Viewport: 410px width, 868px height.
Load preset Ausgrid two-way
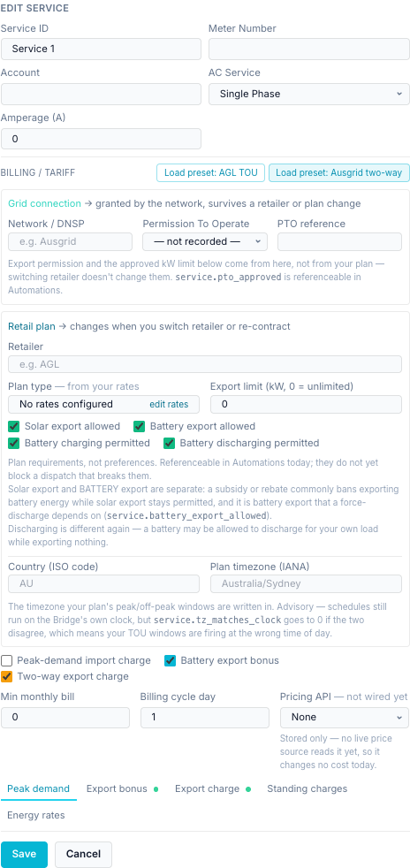339,172
